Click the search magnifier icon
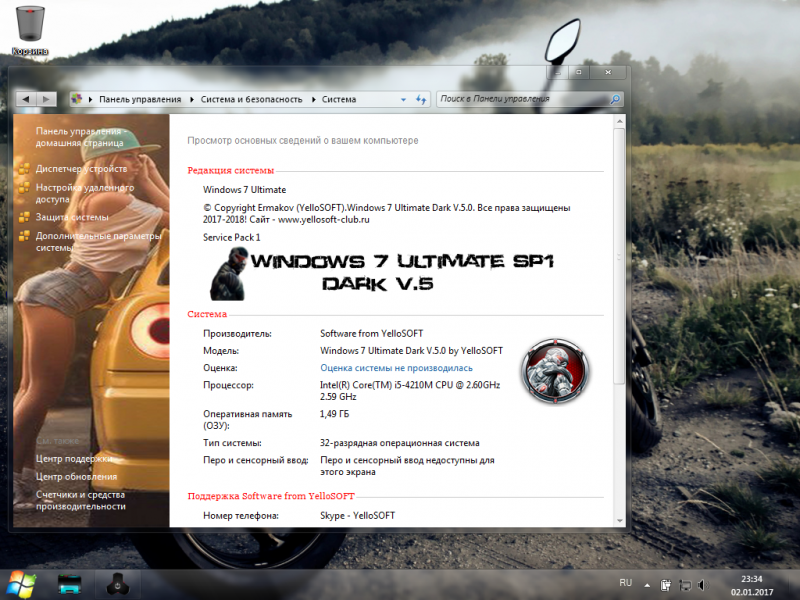Image resolution: width=800 pixels, height=600 pixels. point(615,99)
